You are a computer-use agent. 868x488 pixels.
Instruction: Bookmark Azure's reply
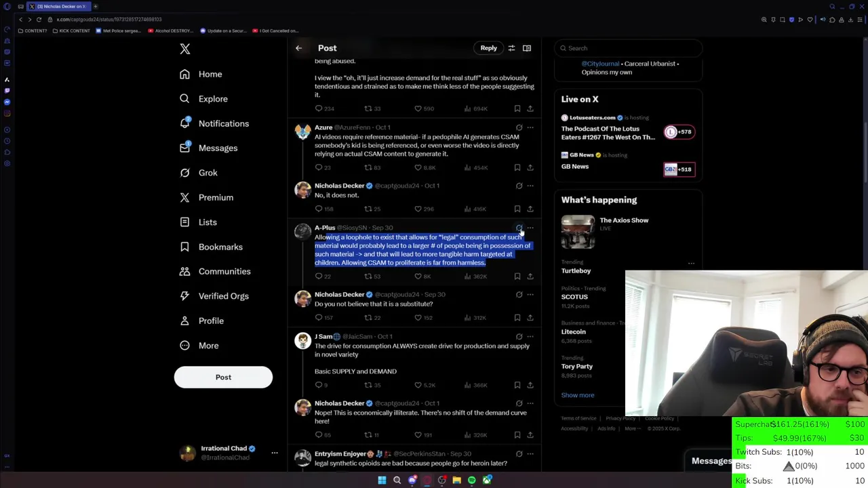(x=517, y=167)
